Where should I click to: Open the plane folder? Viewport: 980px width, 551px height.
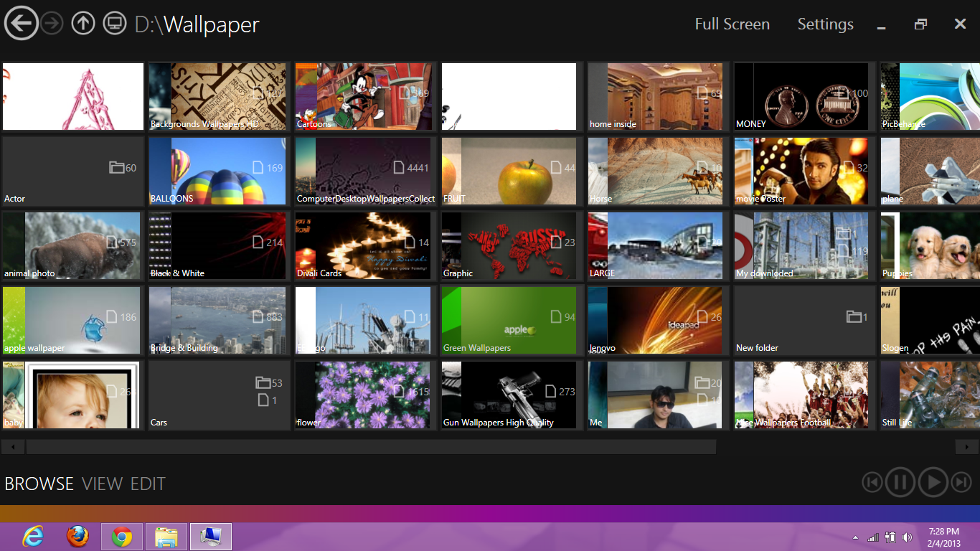(x=930, y=171)
